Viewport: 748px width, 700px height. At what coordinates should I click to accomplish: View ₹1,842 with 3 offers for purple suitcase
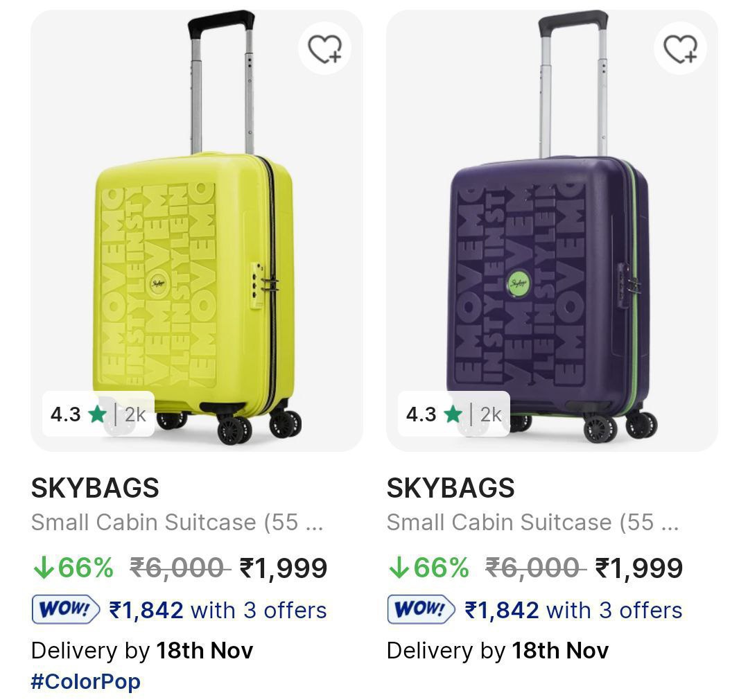(x=574, y=610)
